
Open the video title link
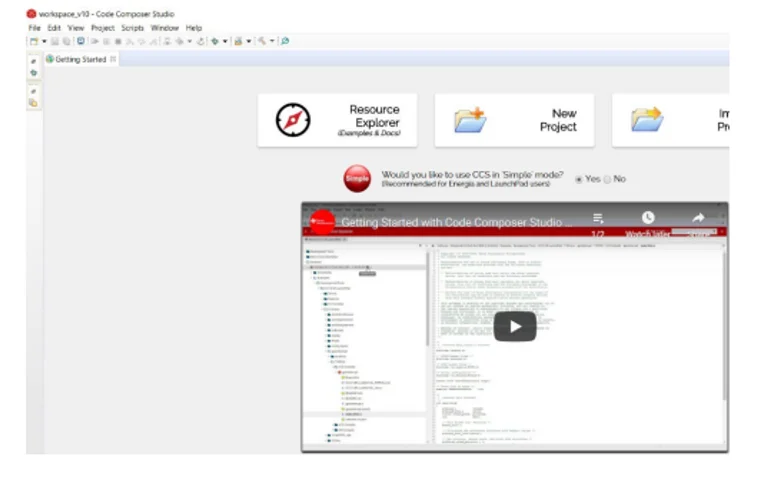tap(457, 222)
